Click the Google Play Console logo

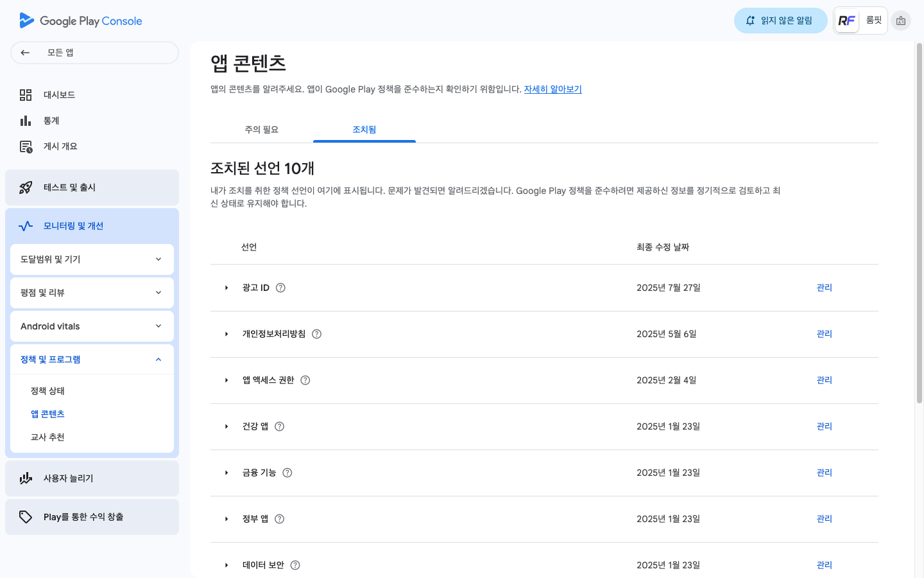tap(81, 21)
